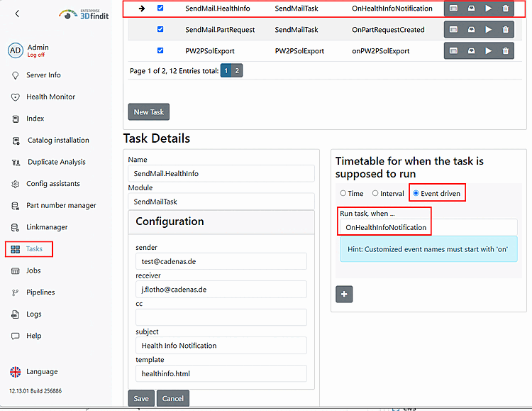
Task: Click the inbox tray icon in SendMail.HealthInfo row
Action: [471, 9]
